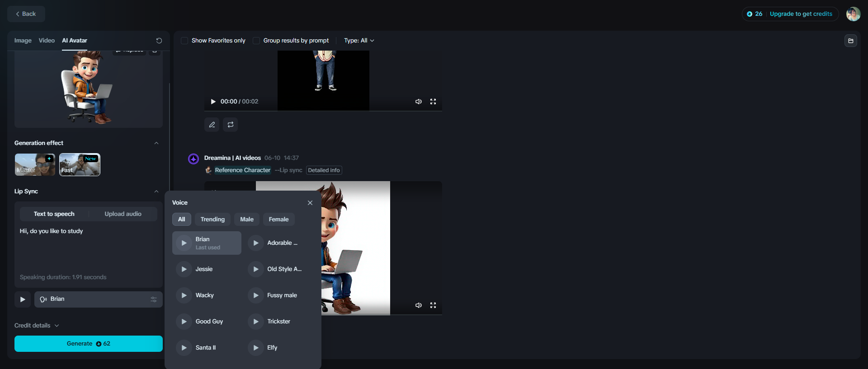Select the Master generation effect
This screenshot has width=868, height=369.
pyautogui.click(x=35, y=164)
